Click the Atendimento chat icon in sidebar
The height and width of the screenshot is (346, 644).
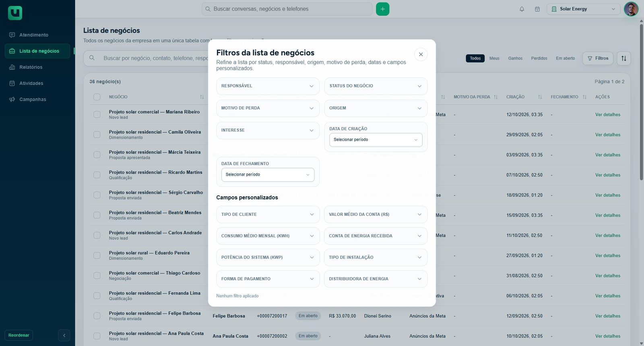(12, 35)
